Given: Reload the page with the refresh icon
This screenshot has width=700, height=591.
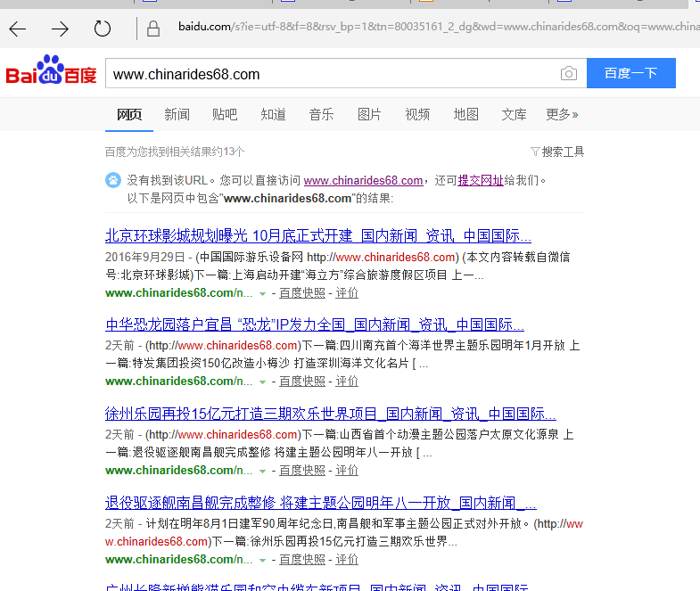Looking at the screenshot, I should [x=103, y=29].
